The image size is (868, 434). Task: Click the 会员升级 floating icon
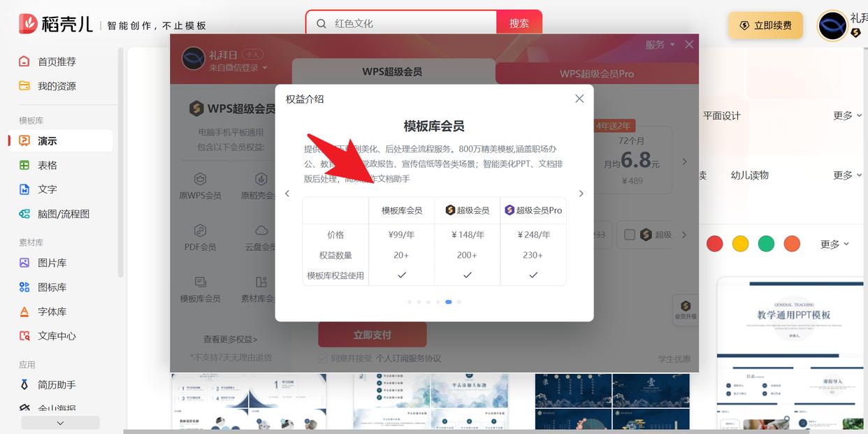click(685, 310)
